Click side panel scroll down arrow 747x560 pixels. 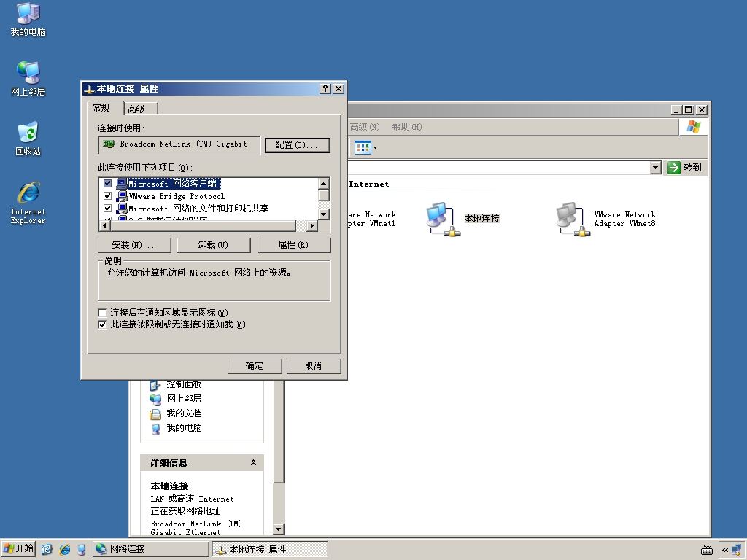pos(279,529)
